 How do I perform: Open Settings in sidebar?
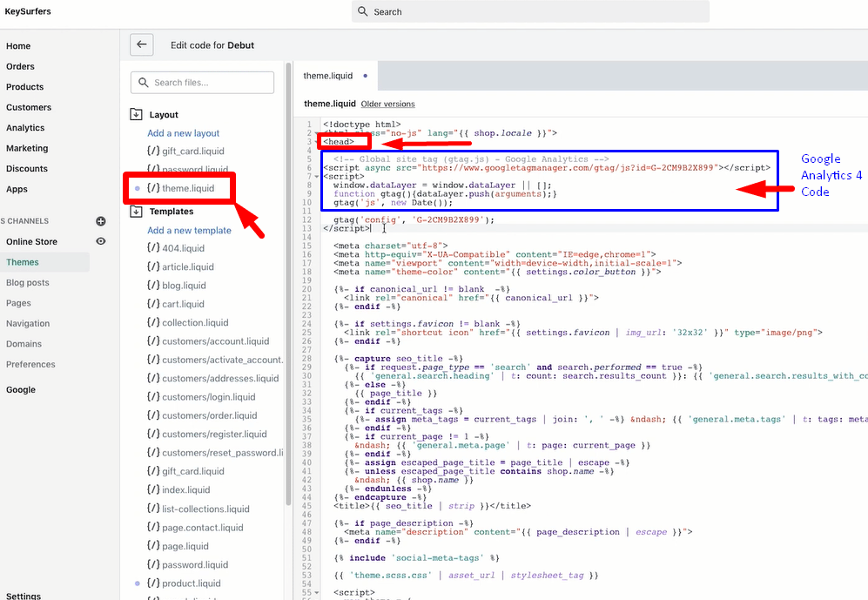(x=24, y=596)
